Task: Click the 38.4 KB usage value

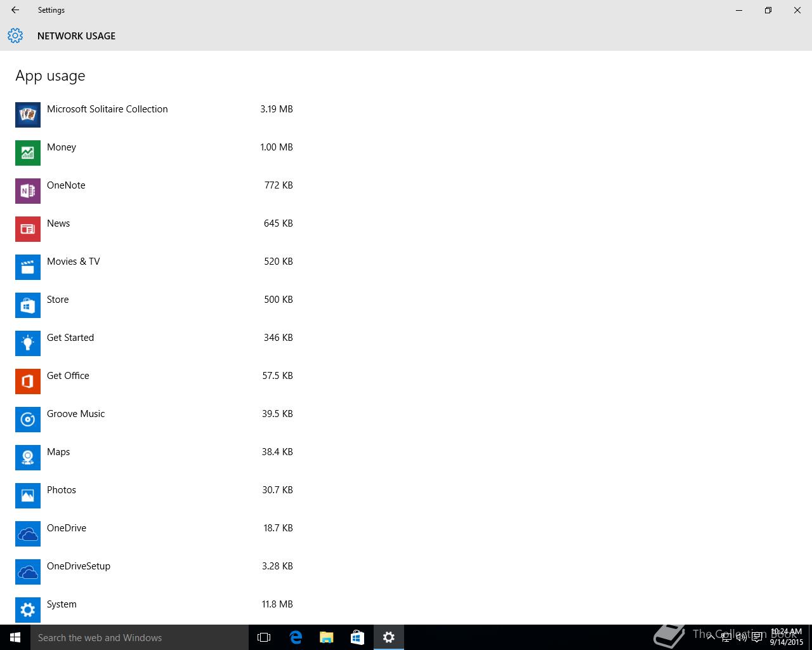Action: 277,452
